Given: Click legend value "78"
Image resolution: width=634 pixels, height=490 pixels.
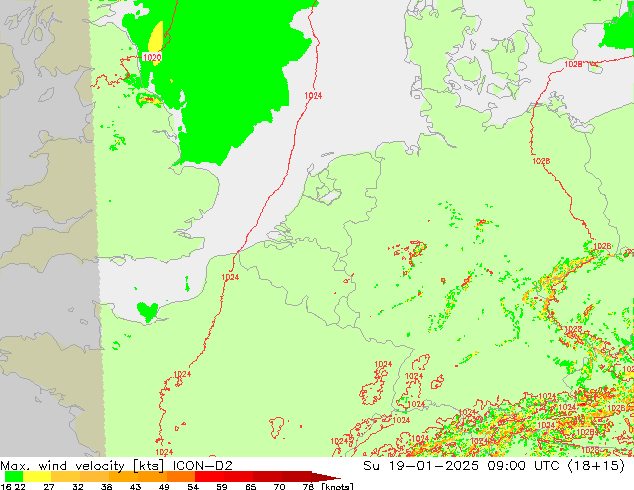Looking at the screenshot, I should point(308,486).
